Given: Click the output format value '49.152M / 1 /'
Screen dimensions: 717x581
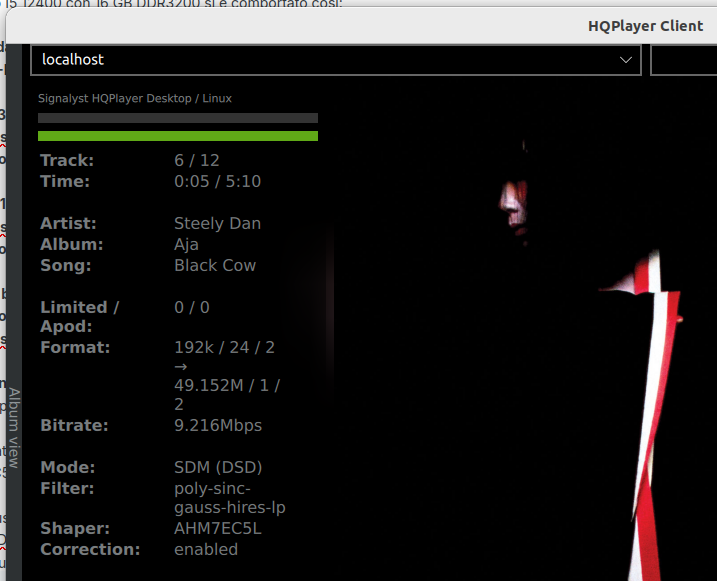Looking at the screenshot, I should point(227,385).
